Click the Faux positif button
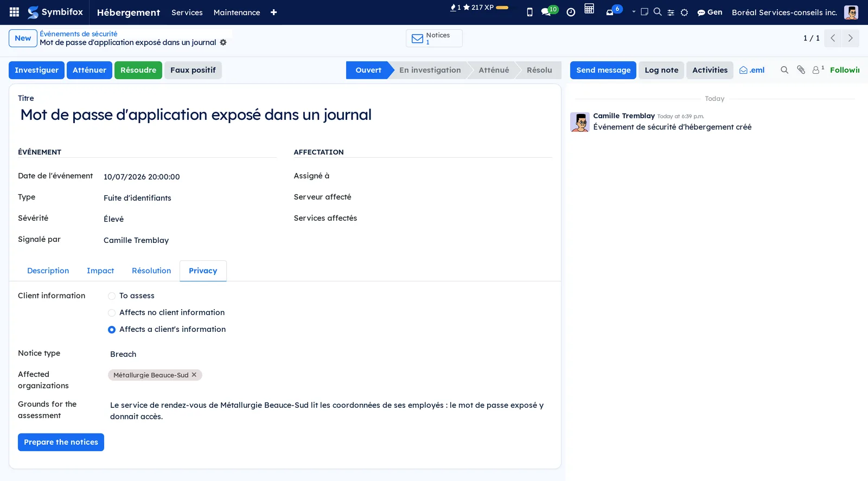This screenshot has width=868, height=481. click(193, 70)
